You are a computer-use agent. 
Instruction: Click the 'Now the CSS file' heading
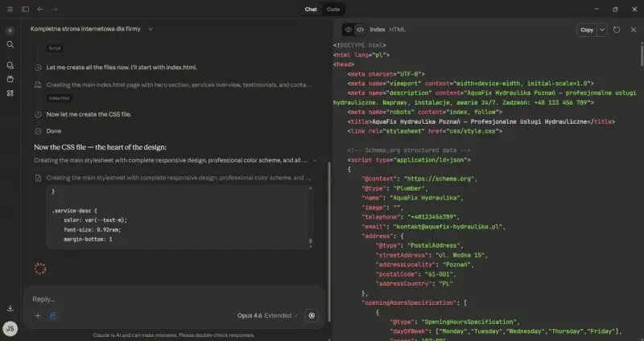[100, 147]
